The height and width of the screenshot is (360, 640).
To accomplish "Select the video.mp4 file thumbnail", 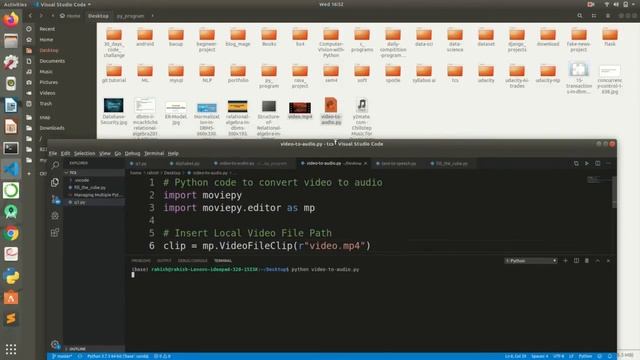I will pyautogui.click(x=300, y=108).
